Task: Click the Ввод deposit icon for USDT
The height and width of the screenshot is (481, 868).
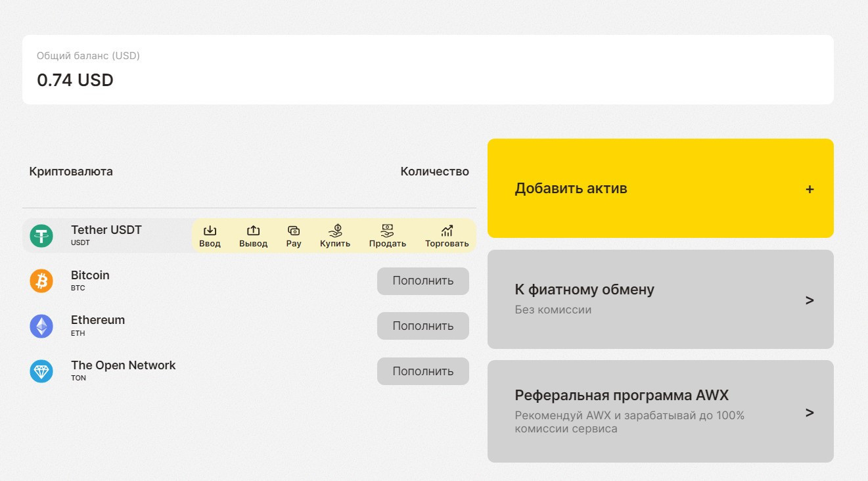Action: pyautogui.click(x=210, y=231)
